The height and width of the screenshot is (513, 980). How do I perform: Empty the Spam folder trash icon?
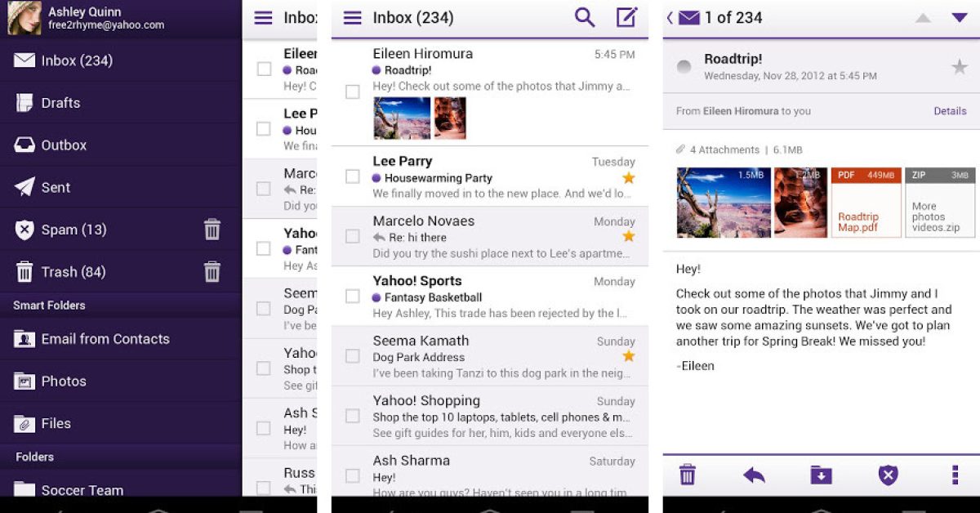coord(212,230)
